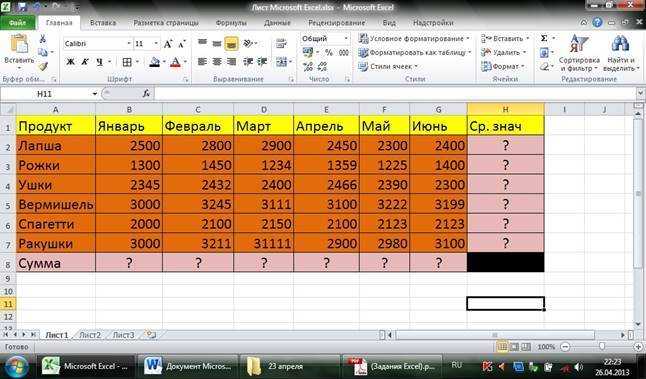The height and width of the screenshot is (379, 646).
Task: Click the Increase Indent icon
Action: coord(262,62)
